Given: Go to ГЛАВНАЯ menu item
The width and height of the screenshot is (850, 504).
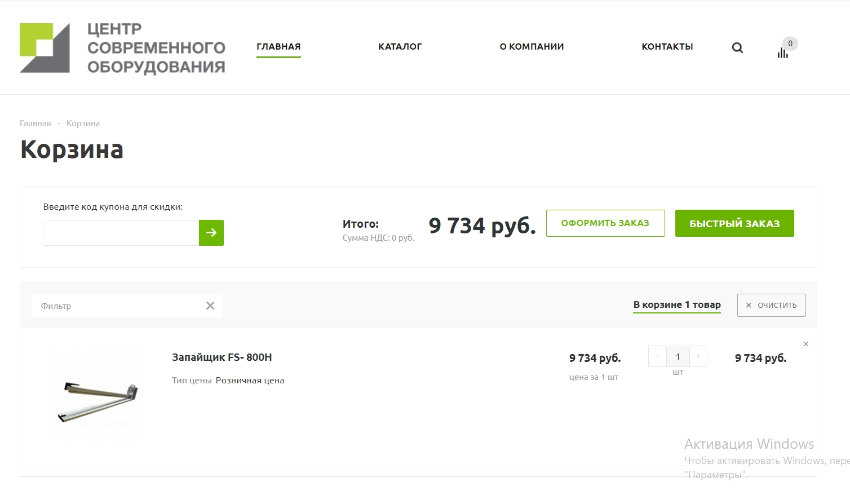Looking at the screenshot, I should click(278, 47).
